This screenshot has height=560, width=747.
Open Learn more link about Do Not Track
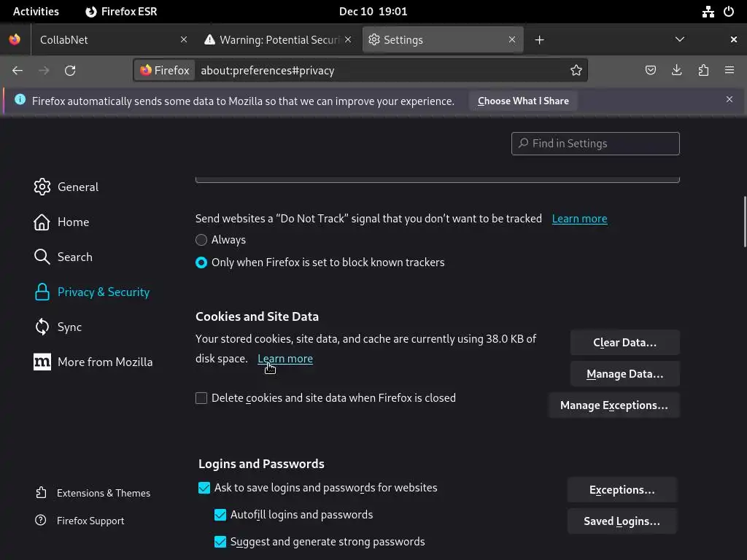pos(579,219)
